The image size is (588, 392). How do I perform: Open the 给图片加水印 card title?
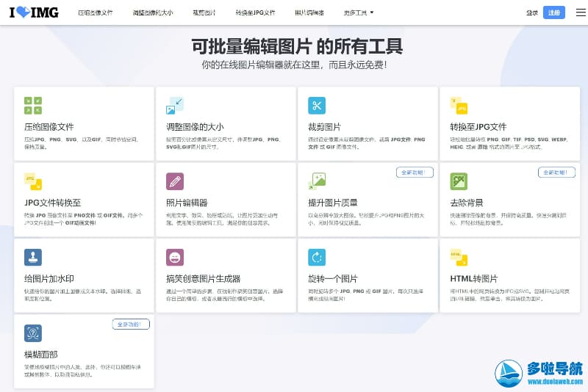click(49, 279)
